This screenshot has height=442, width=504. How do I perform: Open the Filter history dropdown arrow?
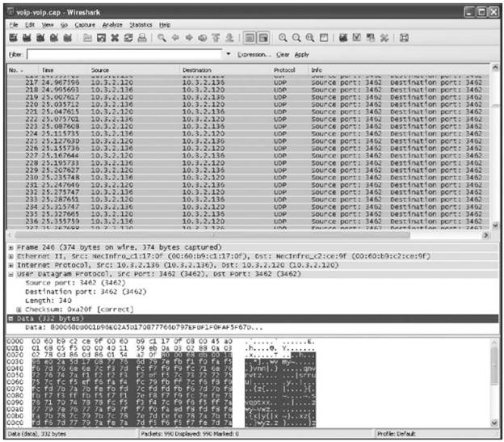click(227, 54)
